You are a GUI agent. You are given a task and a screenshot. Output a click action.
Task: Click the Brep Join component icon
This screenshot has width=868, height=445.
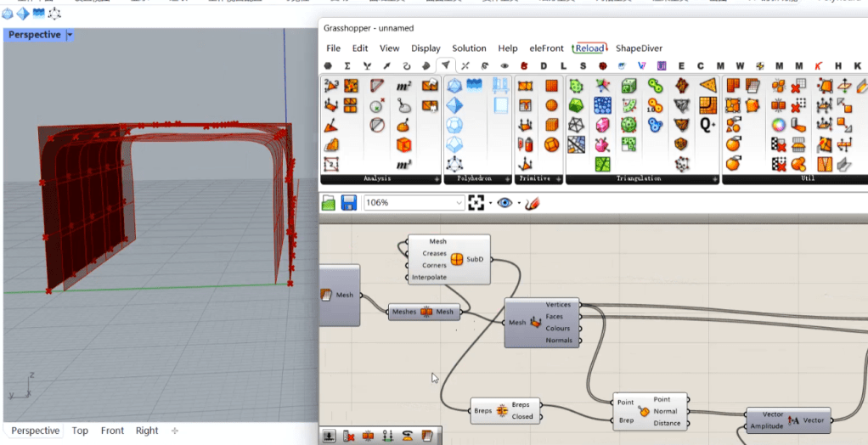pos(503,411)
